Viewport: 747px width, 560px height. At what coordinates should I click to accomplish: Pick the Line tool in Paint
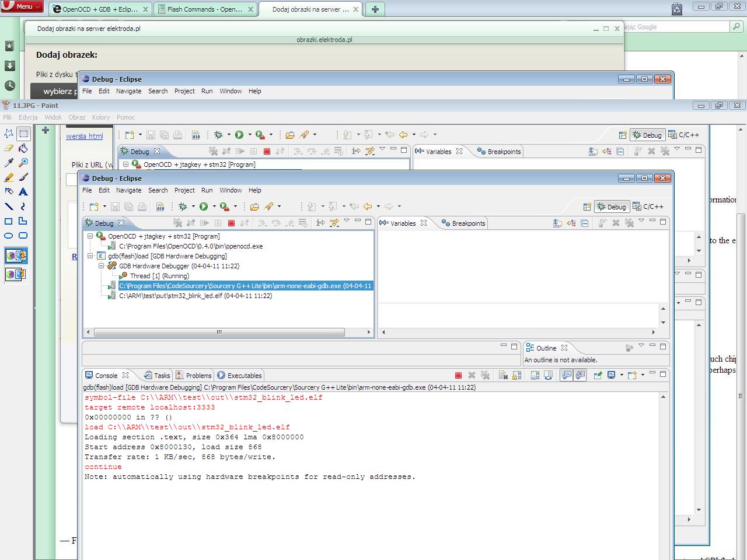click(9, 206)
